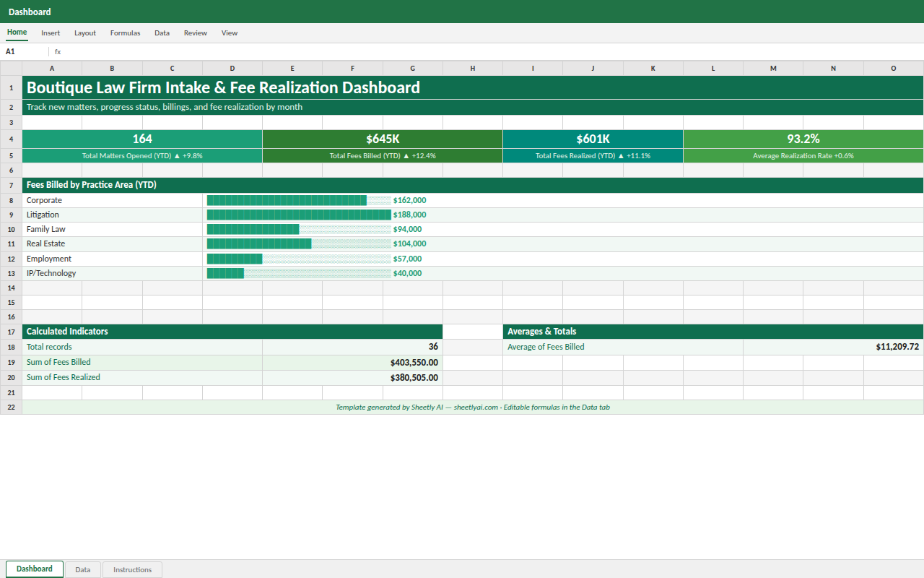Screen dimensions: 924x578
Task: Click 'Averages & Totals' section header
Action: point(713,332)
